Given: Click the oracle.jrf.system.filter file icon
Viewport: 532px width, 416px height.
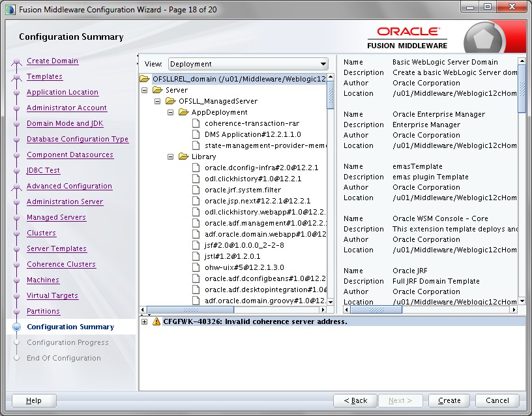Looking at the screenshot, I should pyautogui.click(x=196, y=190).
